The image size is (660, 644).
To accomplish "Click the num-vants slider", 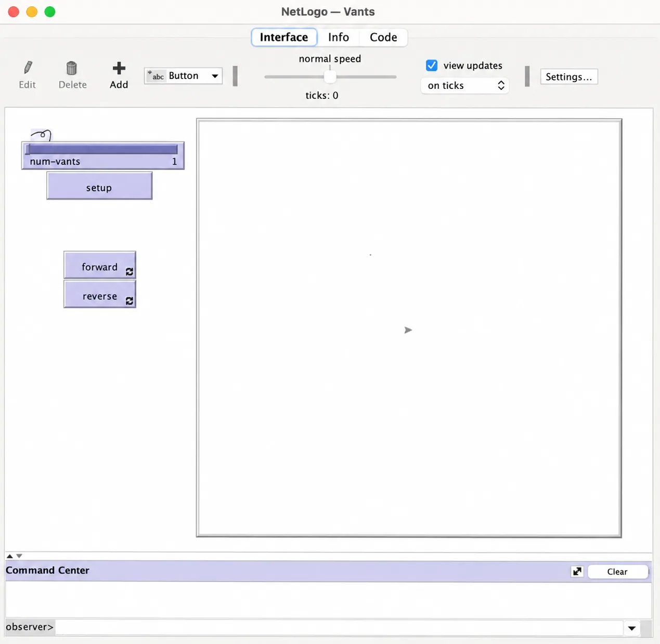I will point(103,155).
